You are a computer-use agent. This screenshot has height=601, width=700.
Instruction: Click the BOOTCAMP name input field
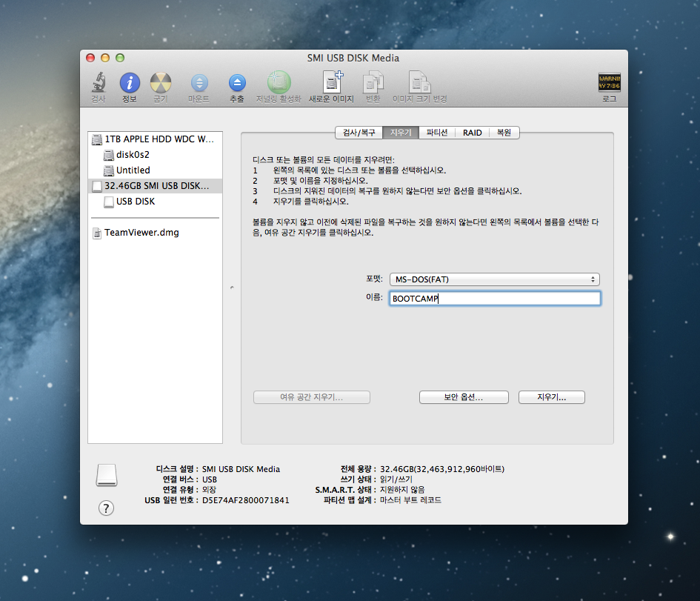pos(495,298)
